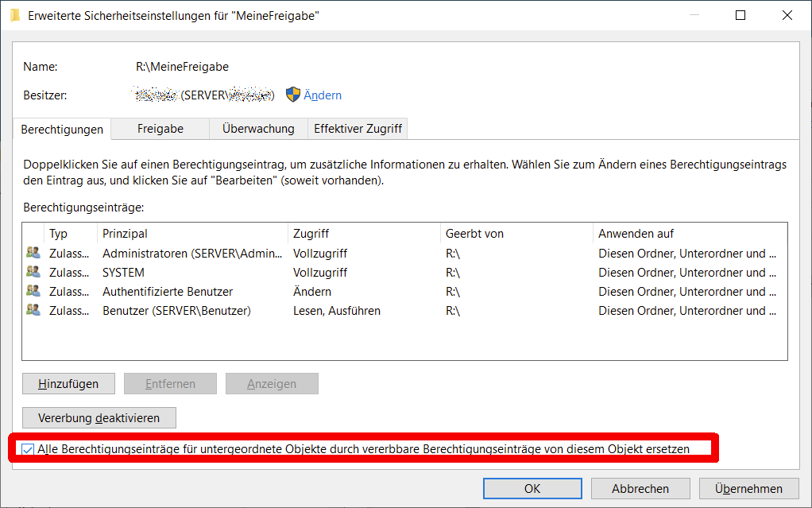Click the Entfernen button
This screenshot has width=812, height=508.
[170, 384]
